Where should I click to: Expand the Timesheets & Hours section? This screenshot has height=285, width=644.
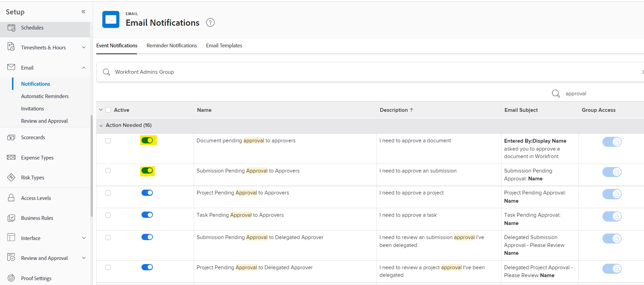pyautogui.click(x=84, y=47)
